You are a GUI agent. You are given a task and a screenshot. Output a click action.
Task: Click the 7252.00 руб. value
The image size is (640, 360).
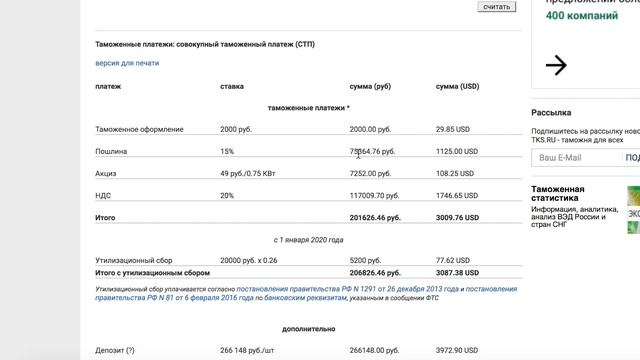[x=370, y=173]
